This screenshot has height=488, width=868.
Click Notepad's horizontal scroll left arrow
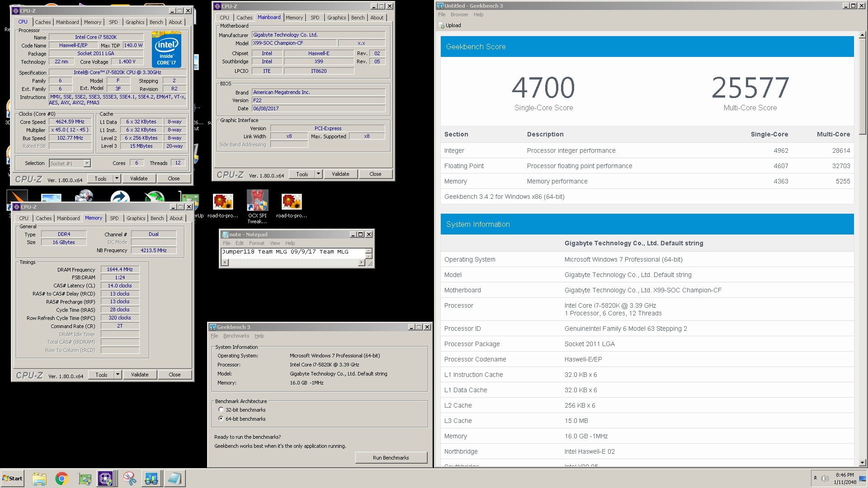coord(225,263)
